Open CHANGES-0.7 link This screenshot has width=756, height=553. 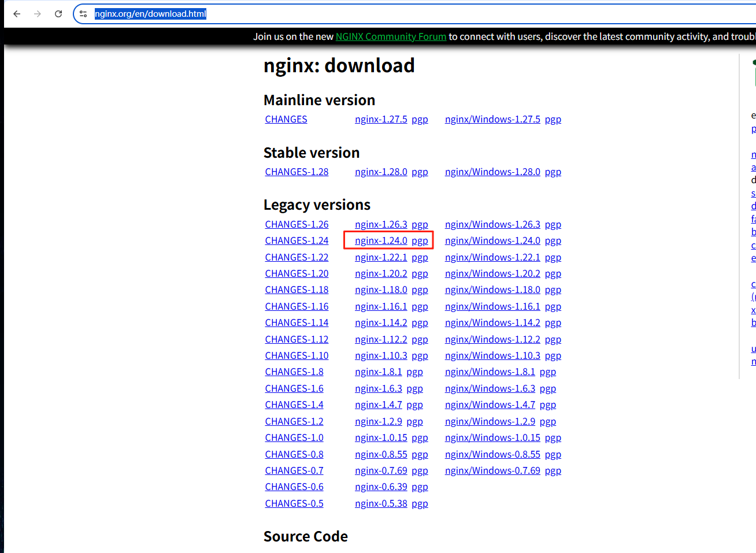(294, 470)
